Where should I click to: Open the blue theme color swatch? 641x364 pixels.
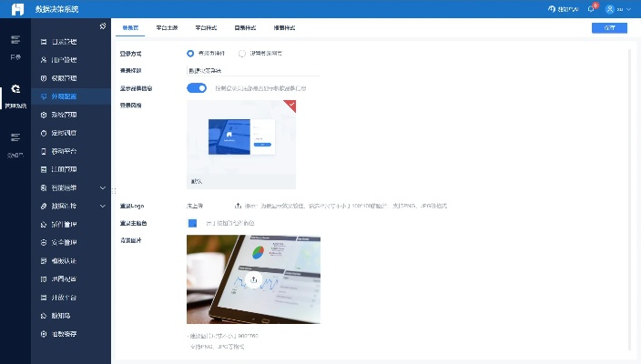[192, 223]
